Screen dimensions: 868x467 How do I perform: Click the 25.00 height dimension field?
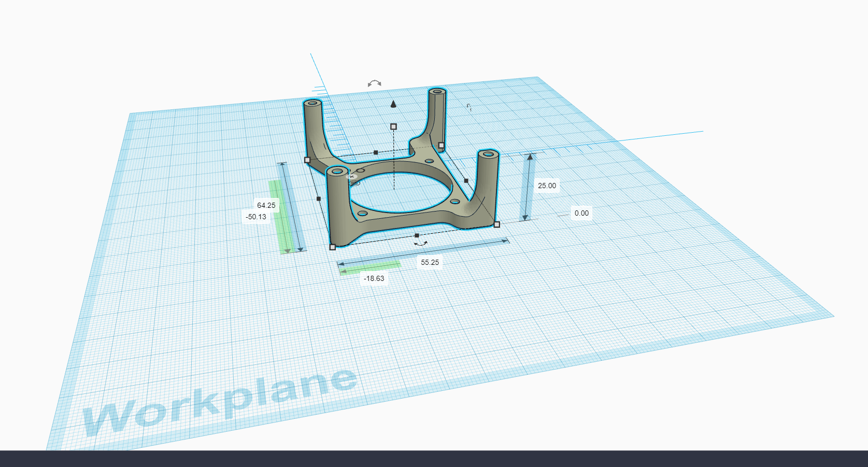click(x=547, y=186)
